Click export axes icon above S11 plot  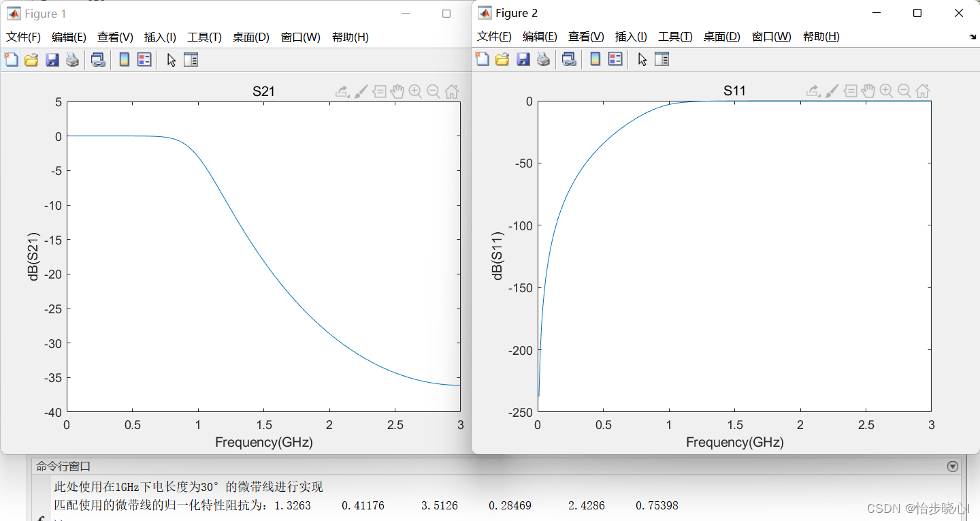(x=813, y=91)
